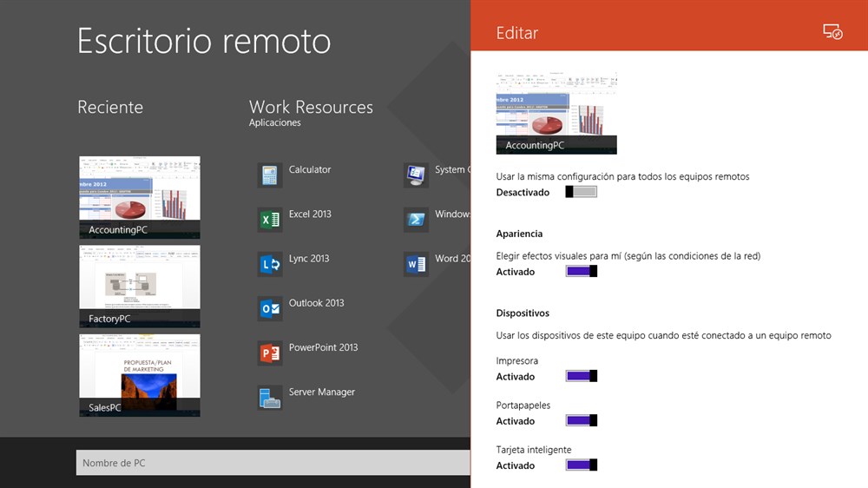The image size is (868, 488).
Task: Open Server Manager icon
Action: click(x=270, y=397)
